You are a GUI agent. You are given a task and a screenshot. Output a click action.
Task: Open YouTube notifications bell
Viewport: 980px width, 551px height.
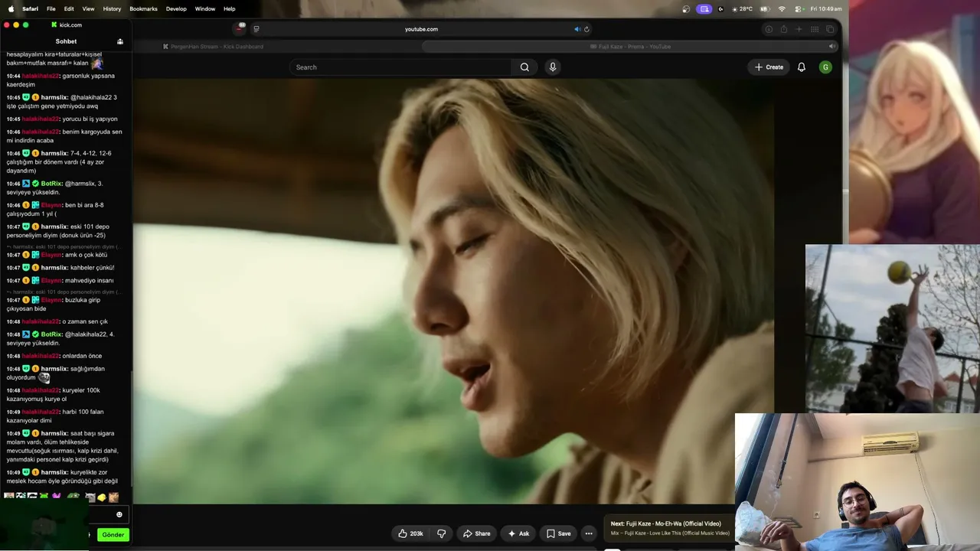(x=802, y=67)
